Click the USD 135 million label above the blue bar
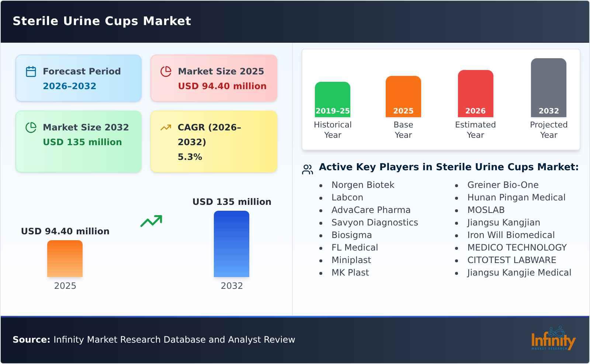This screenshot has width=590, height=364. [232, 202]
